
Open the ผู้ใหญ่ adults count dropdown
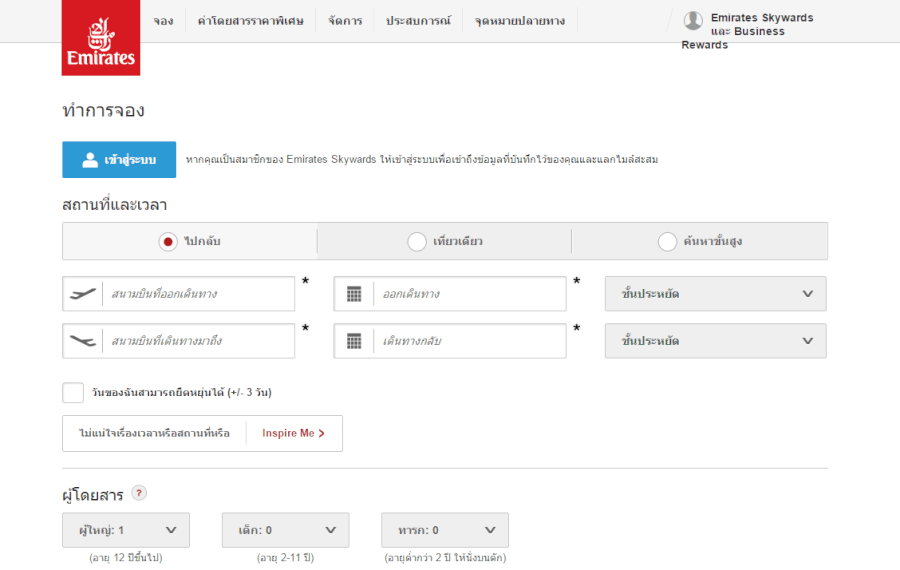tap(126, 530)
